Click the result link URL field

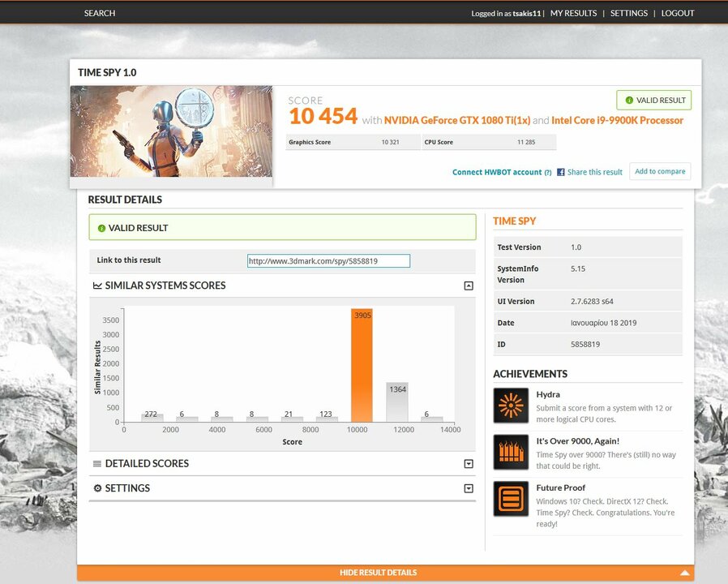[328, 260]
